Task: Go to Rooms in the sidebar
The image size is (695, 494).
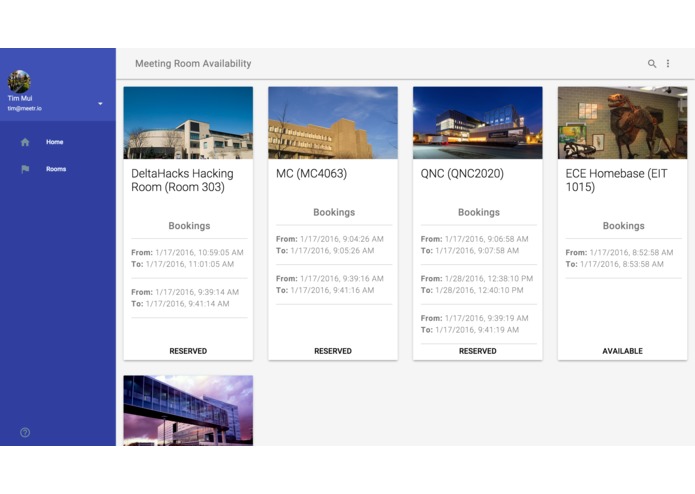Action: [x=56, y=169]
